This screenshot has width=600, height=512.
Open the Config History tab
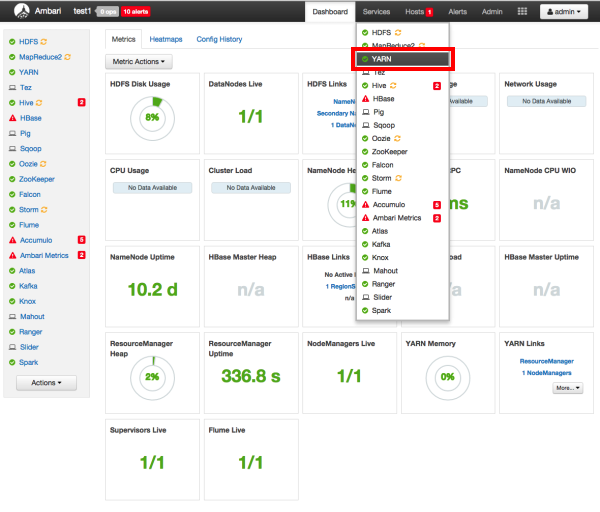(x=219, y=39)
